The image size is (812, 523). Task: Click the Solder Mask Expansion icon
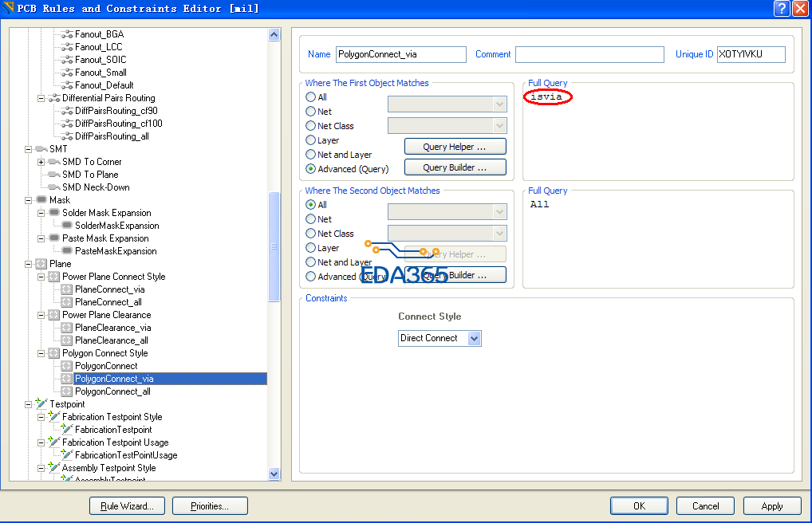coord(54,213)
